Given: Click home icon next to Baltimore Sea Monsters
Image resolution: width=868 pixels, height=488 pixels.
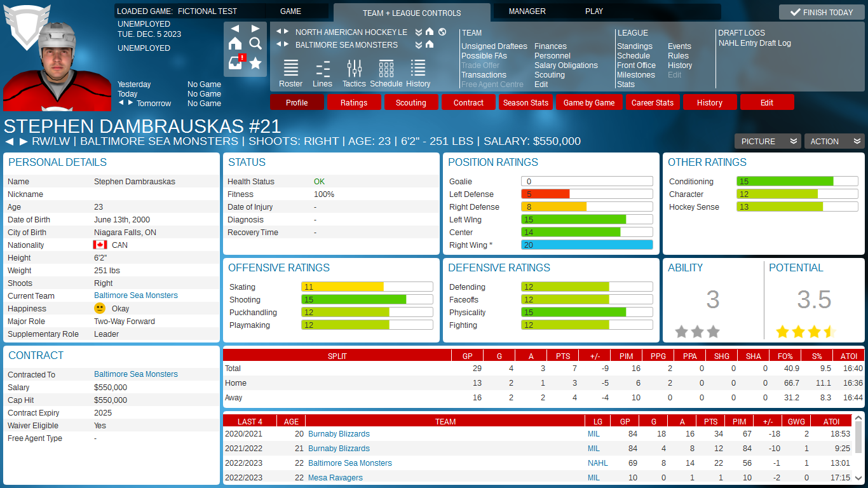Looking at the screenshot, I should coord(430,44).
